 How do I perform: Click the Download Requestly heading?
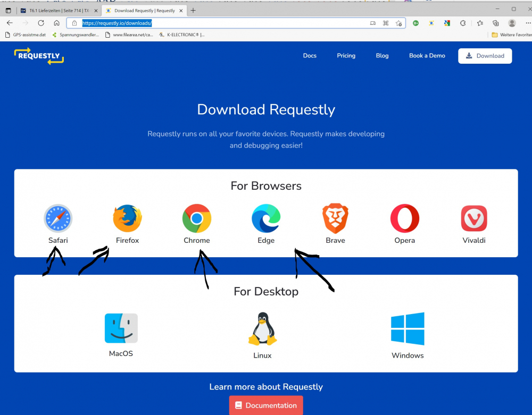pos(266,109)
